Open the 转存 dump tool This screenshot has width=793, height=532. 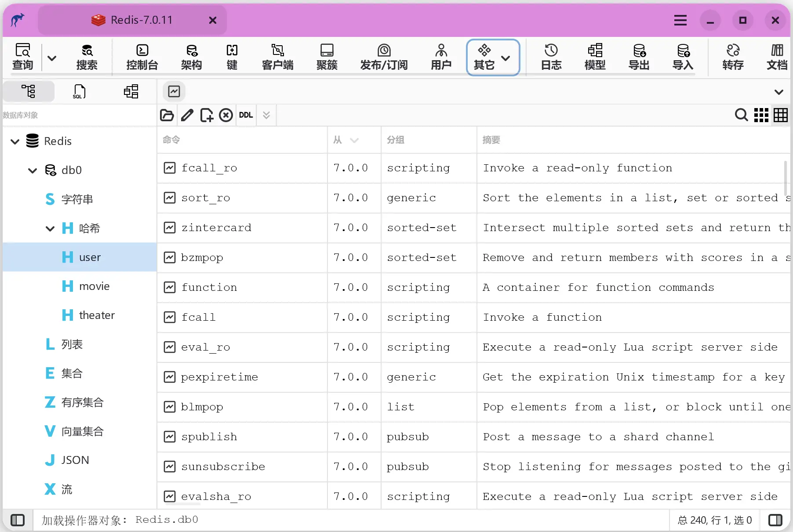pos(733,57)
